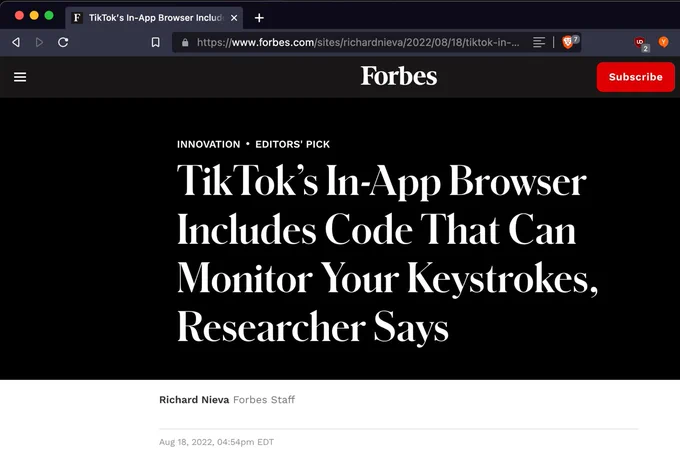Screen dimensions: 680x455
Task: Click the Forbes logo
Action: (x=399, y=76)
